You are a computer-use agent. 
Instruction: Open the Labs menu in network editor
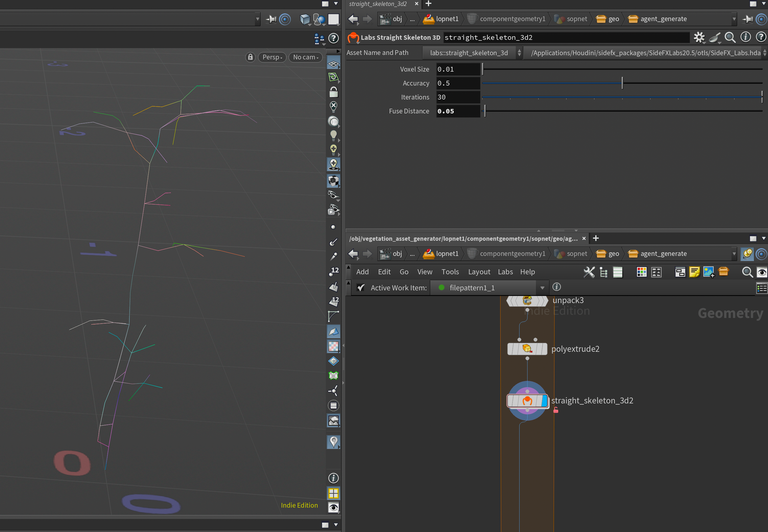click(505, 272)
